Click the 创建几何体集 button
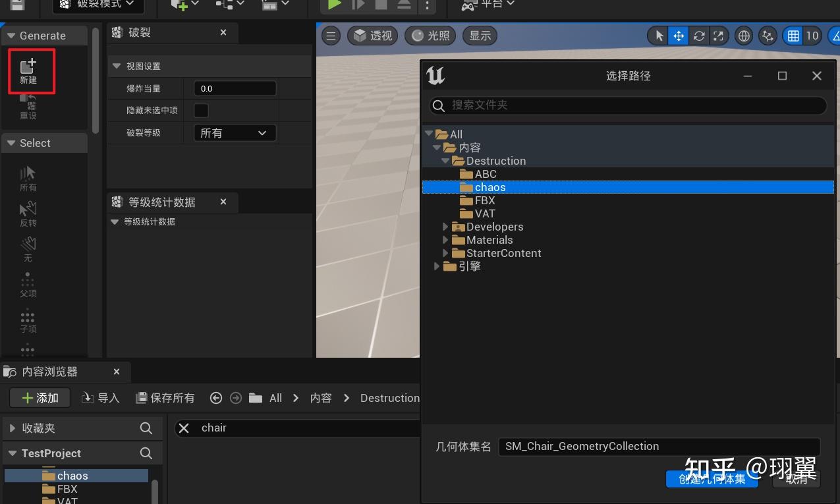The image size is (840, 504). [712, 479]
